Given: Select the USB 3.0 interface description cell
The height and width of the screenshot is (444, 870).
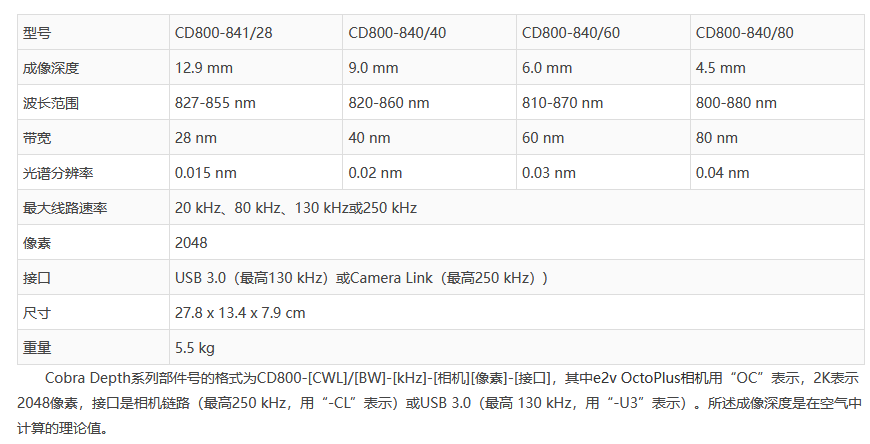Looking at the screenshot, I should pos(361,277).
